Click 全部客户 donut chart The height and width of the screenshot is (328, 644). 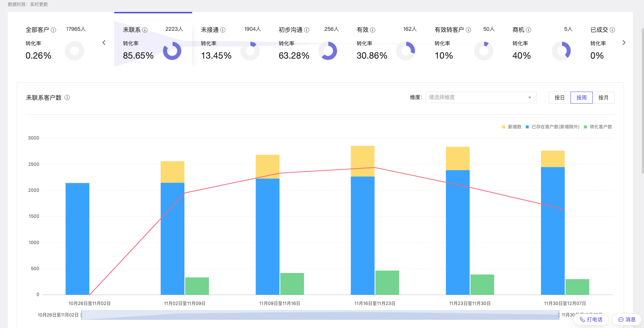coord(75,51)
